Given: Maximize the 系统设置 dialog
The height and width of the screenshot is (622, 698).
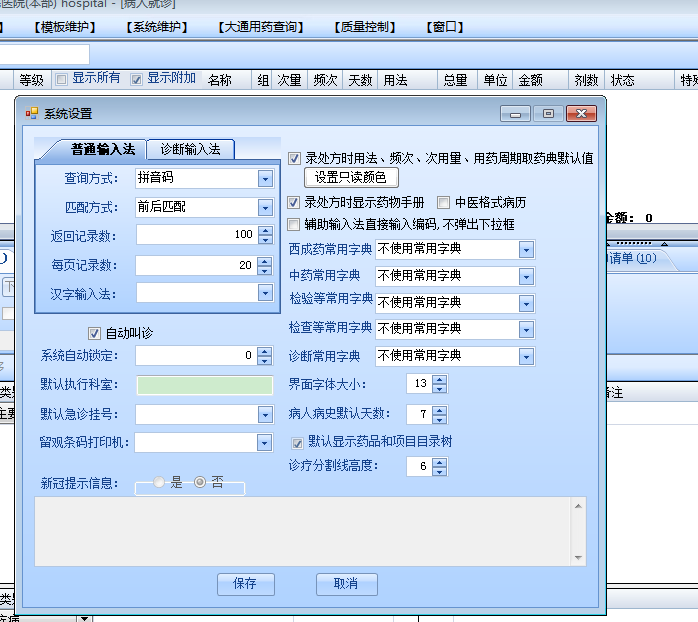Looking at the screenshot, I should point(548,114).
